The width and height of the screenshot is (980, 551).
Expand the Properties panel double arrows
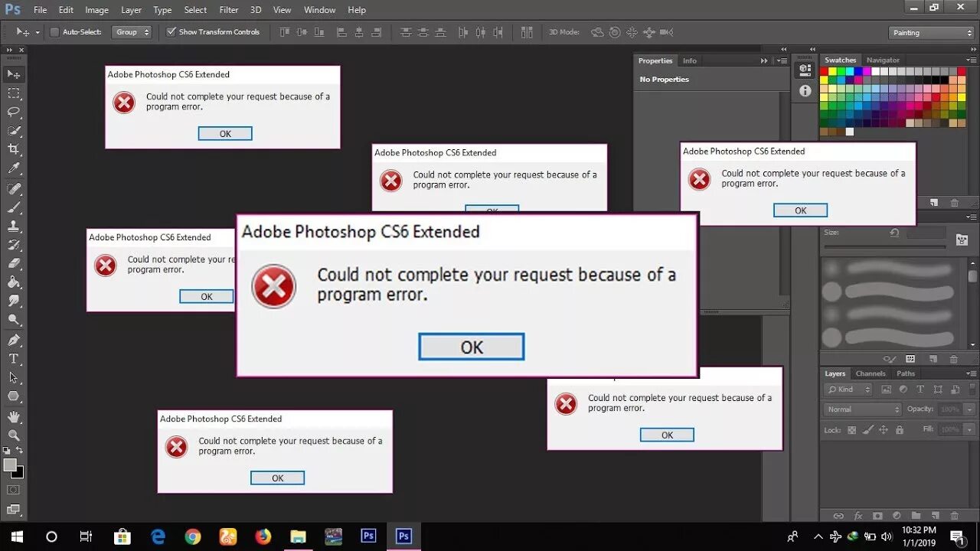(x=764, y=61)
